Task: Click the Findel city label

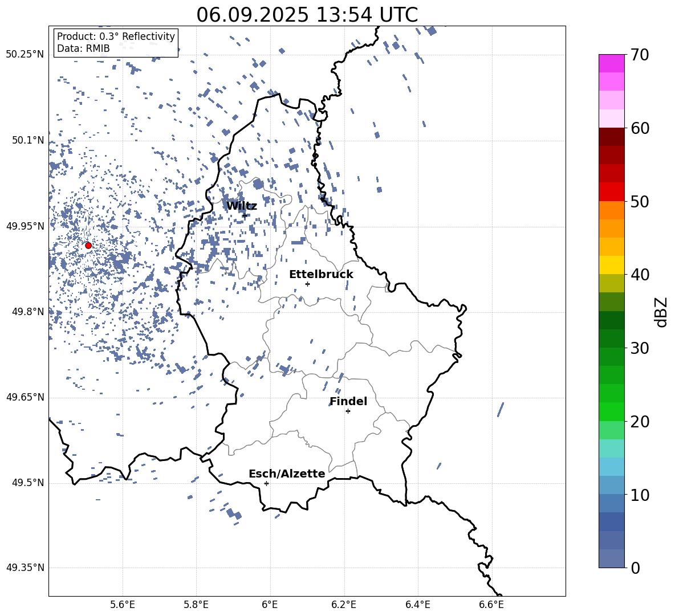Action: click(348, 401)
